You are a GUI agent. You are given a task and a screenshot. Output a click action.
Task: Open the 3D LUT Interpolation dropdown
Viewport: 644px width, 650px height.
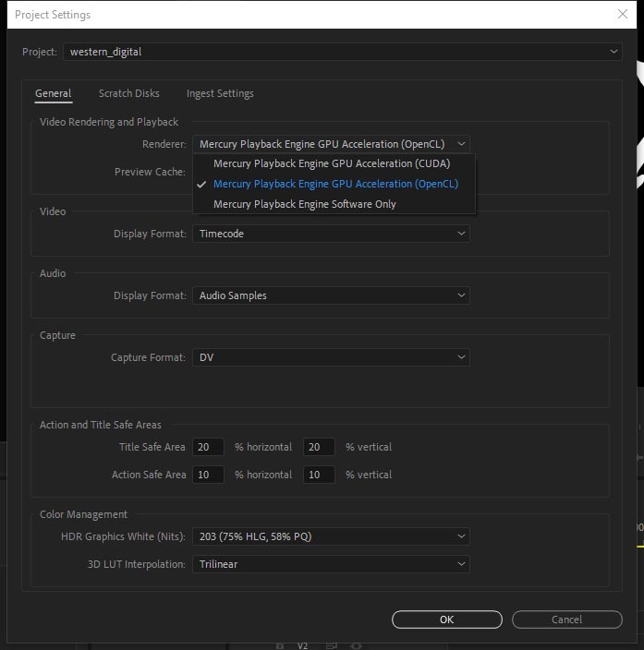point(331,564)
